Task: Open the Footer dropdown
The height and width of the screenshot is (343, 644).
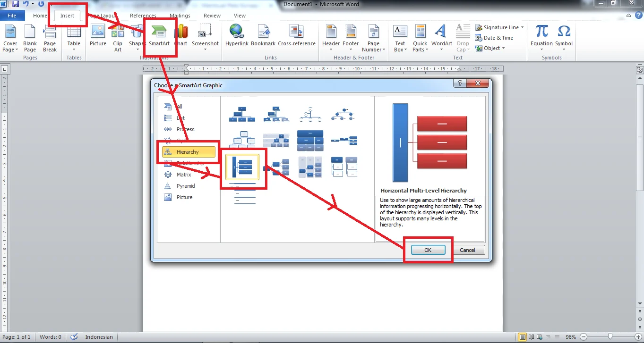Action: pyautogui.click(x=351, y=38)
